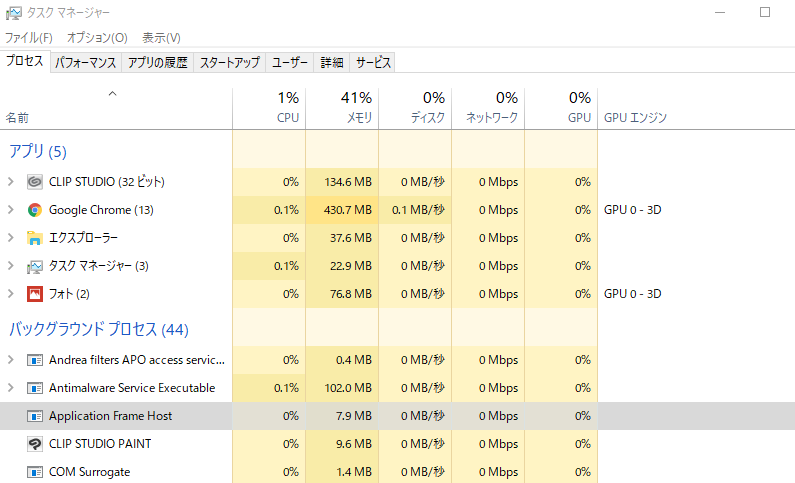Collapse sort arrow above 名前 column
The image size is (795, 483).
[x=112, y=94]
